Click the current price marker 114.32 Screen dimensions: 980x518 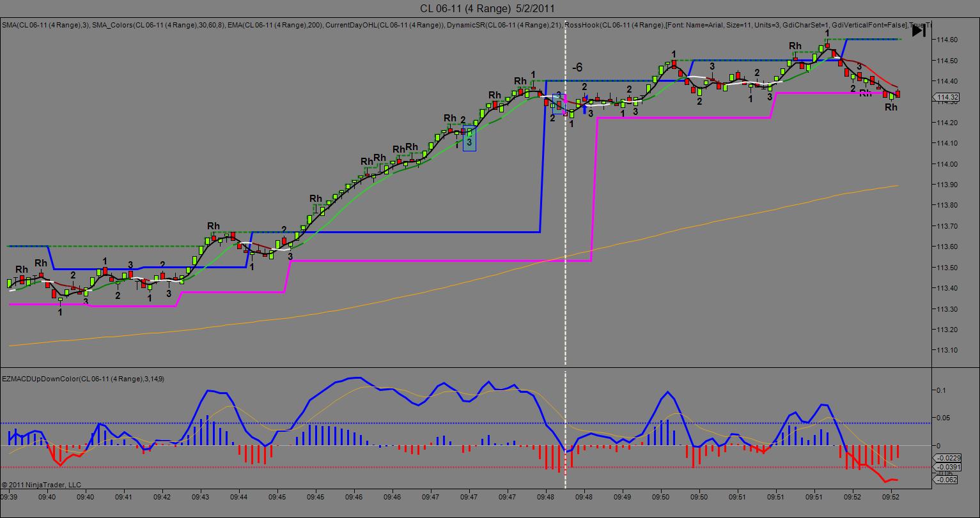[x=946, y=98]
